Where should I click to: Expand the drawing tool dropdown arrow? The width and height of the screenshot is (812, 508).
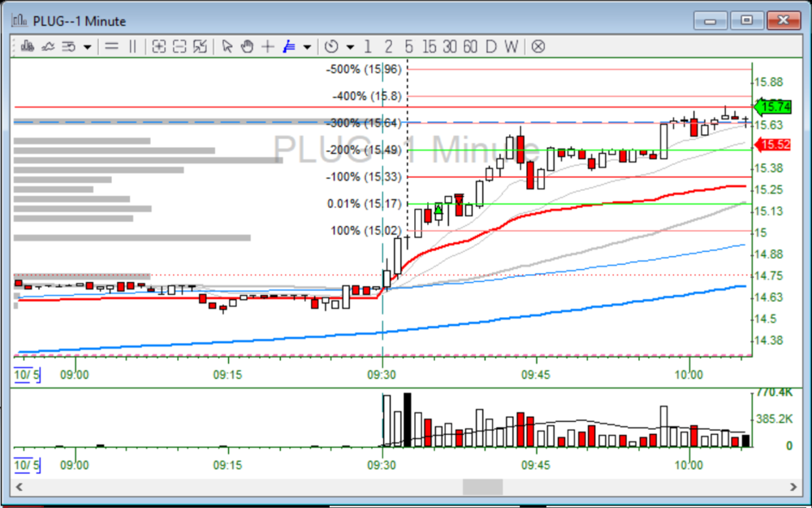306,47
